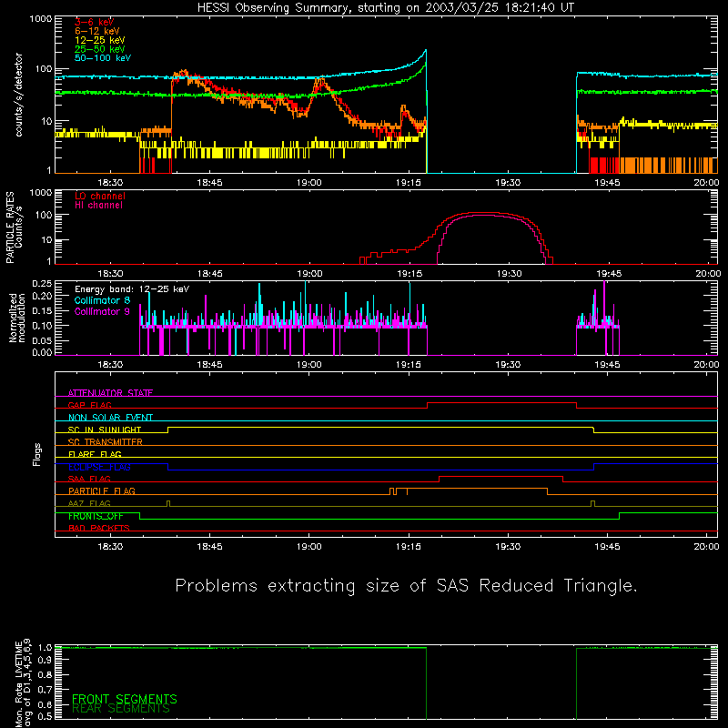Select the 50-100 keV legend label
Screen dimensions: 728x728
pyautogui.click(x=103, y=58)
